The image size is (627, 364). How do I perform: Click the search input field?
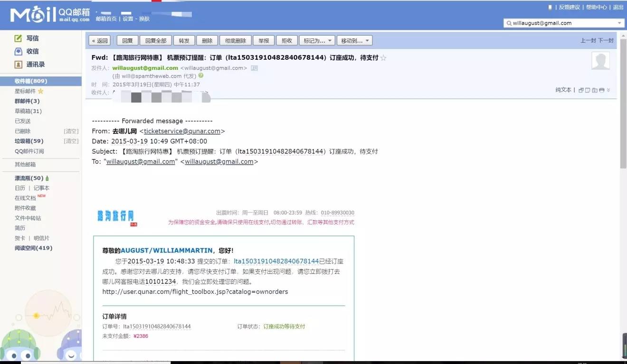[x=564, y=23]
